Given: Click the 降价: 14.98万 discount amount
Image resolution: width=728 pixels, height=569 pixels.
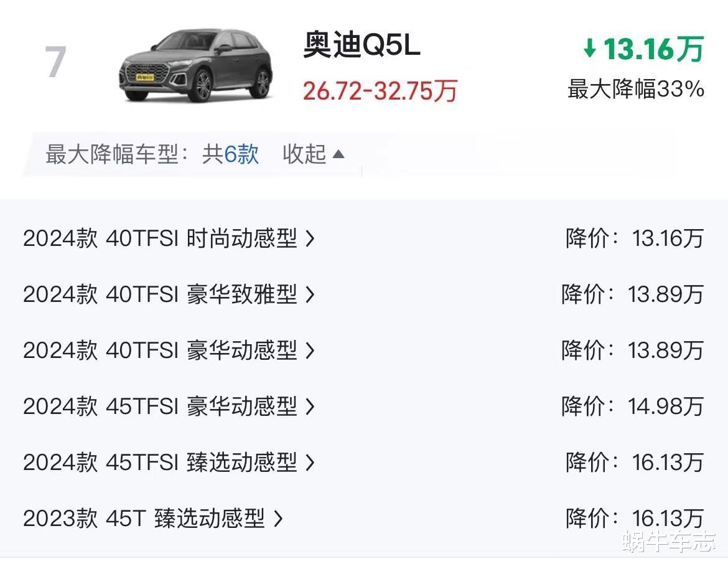Looking at the screenshot, I should [632, 407].
